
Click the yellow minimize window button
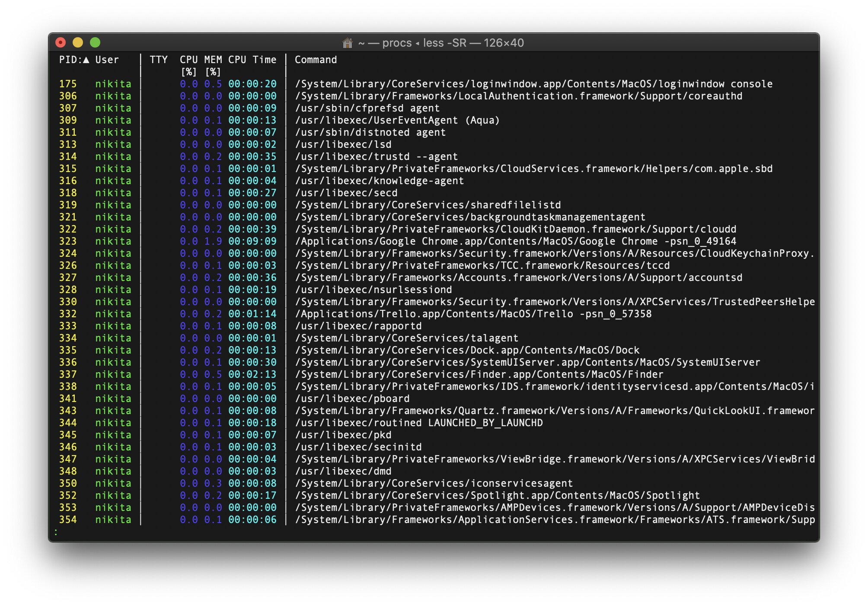point(78,42)
